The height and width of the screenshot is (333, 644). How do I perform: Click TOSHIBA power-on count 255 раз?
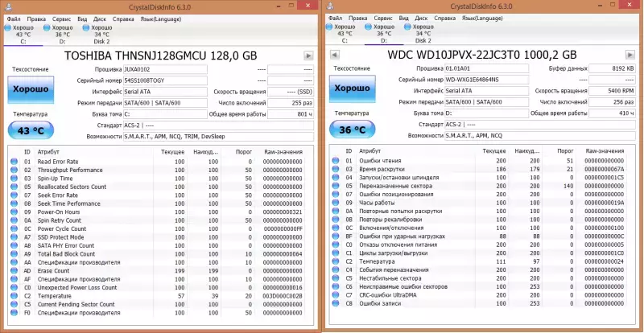tap(291, 103)
